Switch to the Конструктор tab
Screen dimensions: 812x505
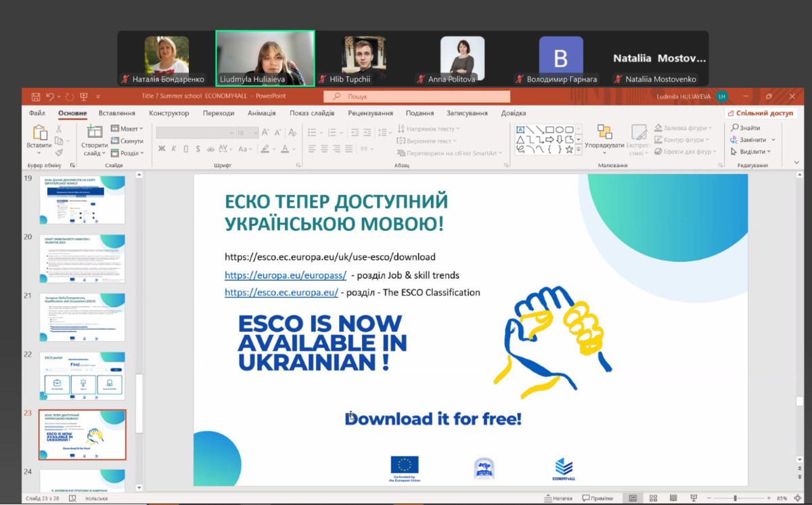pyautogui.click(x=169, y=113)
